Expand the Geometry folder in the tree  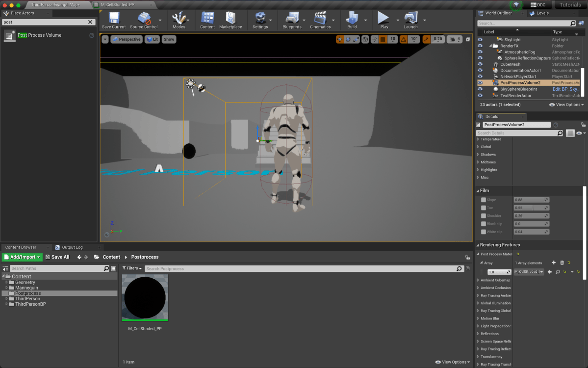(6, 283)
